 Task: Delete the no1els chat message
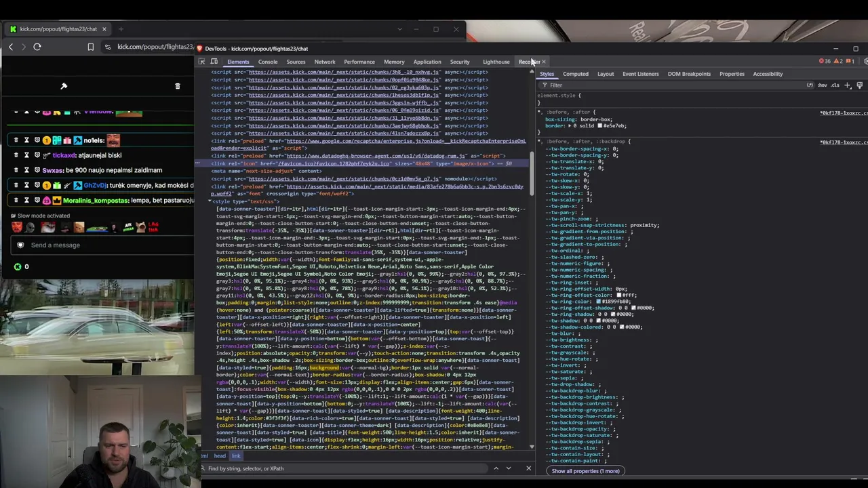16,140
